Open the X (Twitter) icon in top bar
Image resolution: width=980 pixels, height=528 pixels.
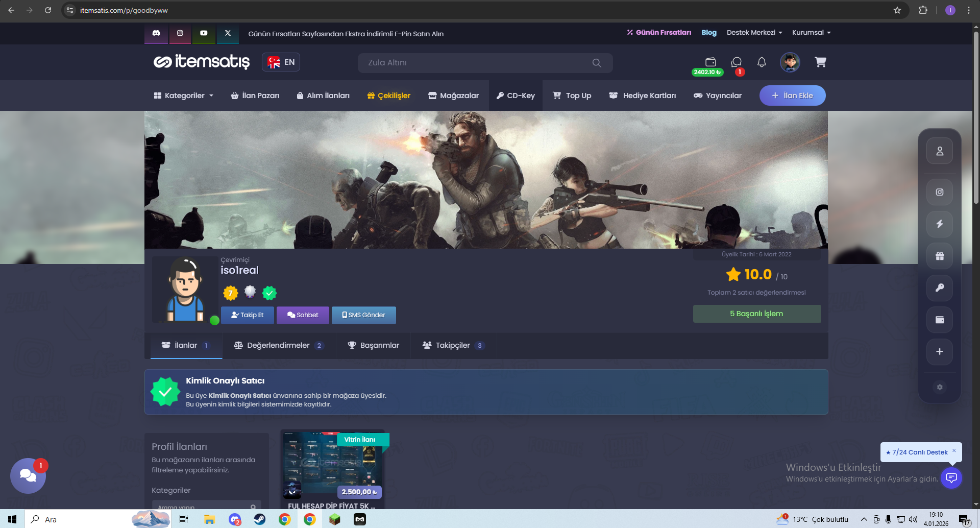(228, 33)
